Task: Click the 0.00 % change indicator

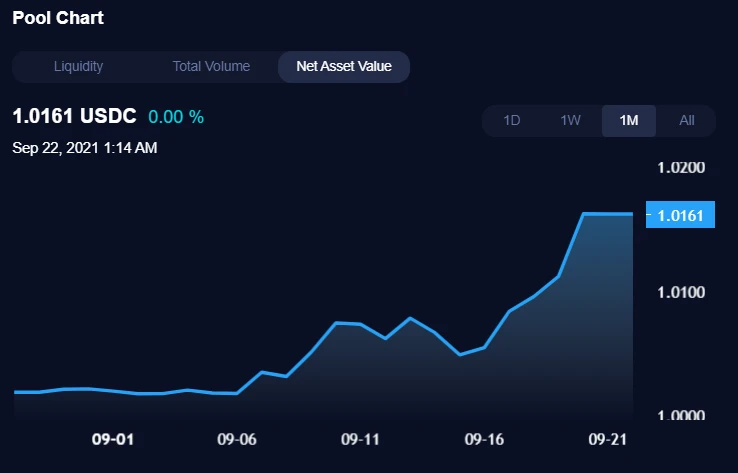Action: tap(176, 117)
